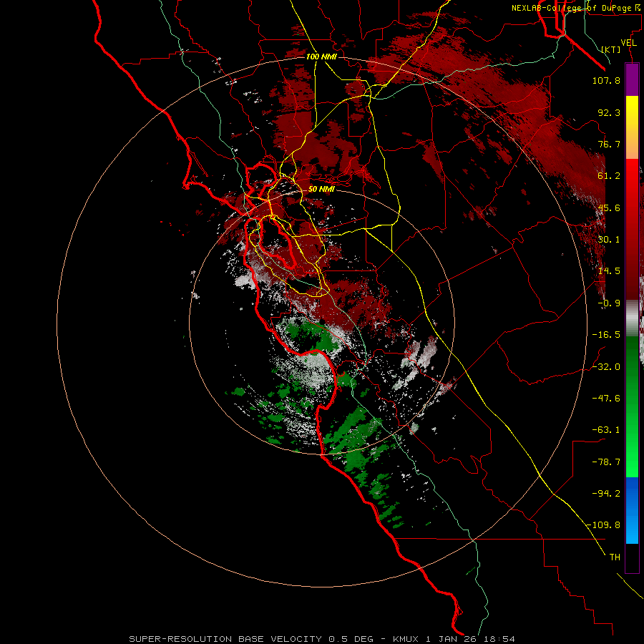Click the -78.7 velocity scale value
The height and width of the screenshot is (644, 644).
(606, 462)
